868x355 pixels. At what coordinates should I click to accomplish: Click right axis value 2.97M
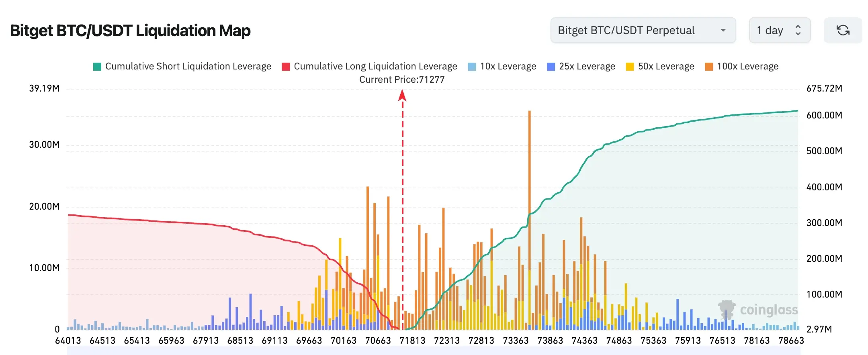[818, 329]
